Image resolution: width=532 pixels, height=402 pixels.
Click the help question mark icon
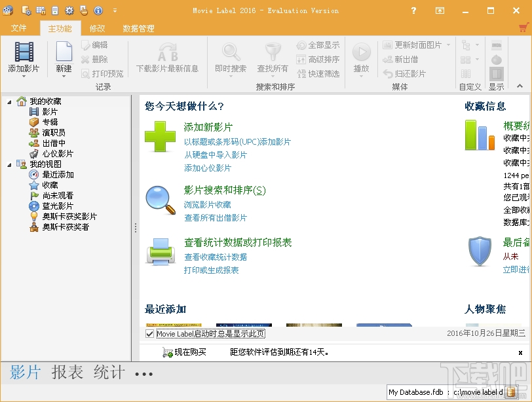413,10
